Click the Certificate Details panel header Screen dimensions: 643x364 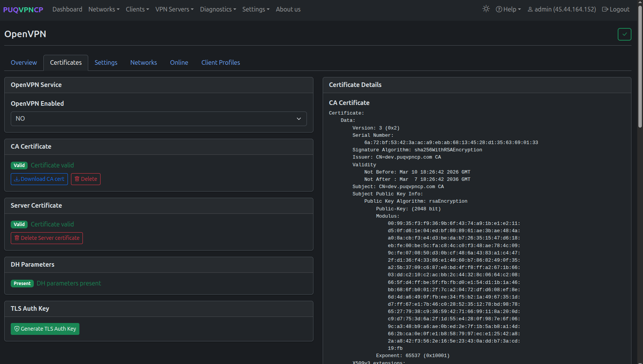click(477, 85)
